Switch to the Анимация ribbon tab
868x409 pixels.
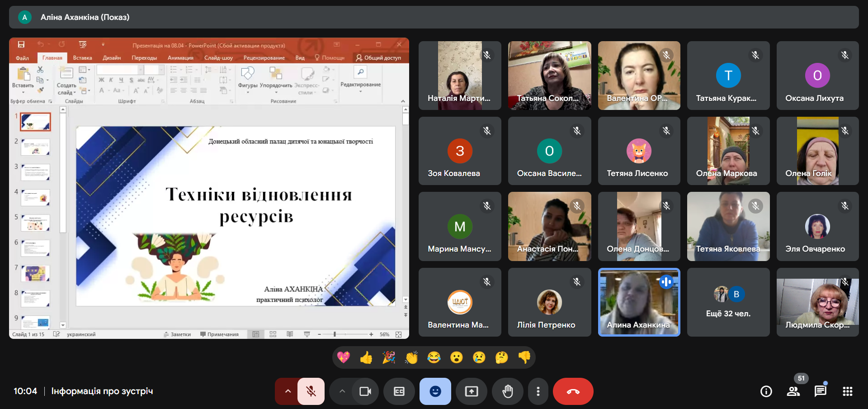pyautogui.click(x=180, y=58)
